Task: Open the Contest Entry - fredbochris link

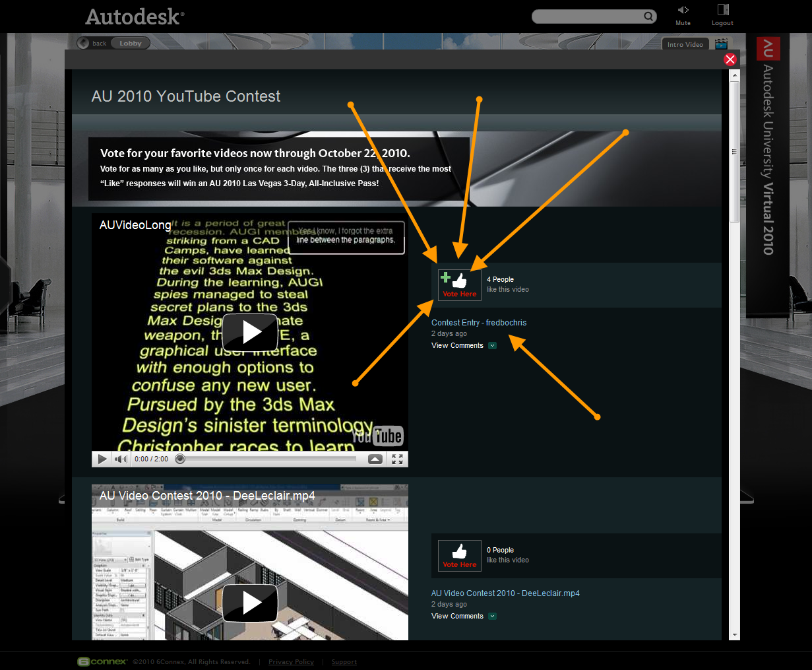Action: tap(479, 323)
